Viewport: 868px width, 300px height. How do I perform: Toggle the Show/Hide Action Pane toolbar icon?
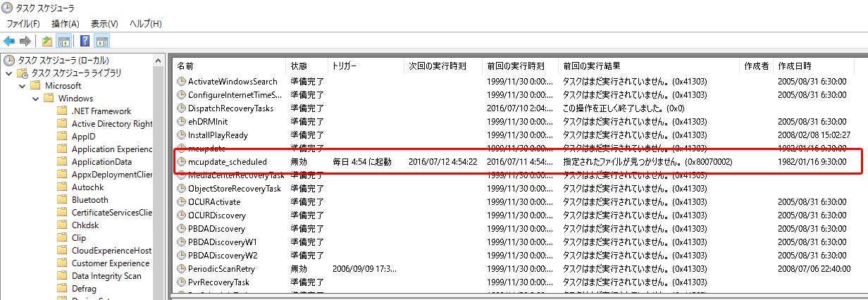[x=101, y=41]
